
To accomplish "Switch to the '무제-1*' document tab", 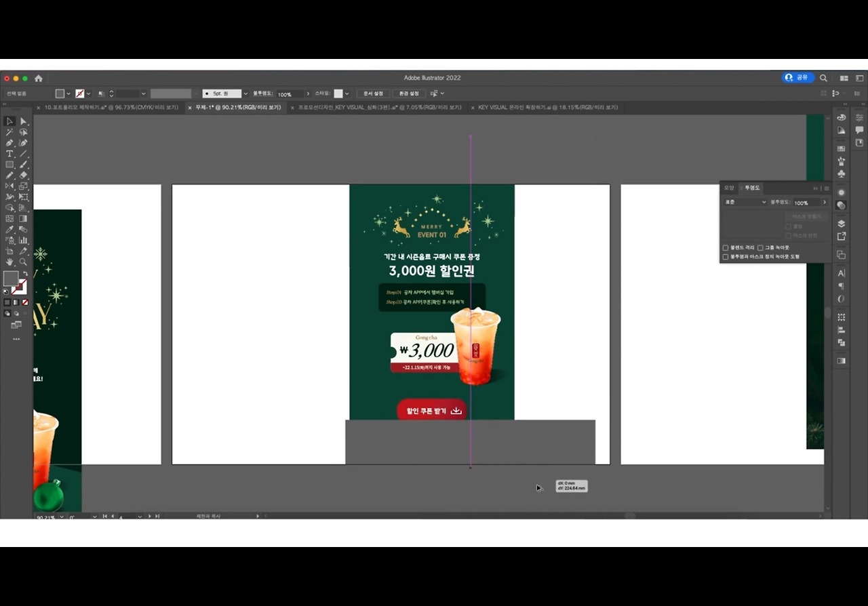I will click(x=238, y=108).
